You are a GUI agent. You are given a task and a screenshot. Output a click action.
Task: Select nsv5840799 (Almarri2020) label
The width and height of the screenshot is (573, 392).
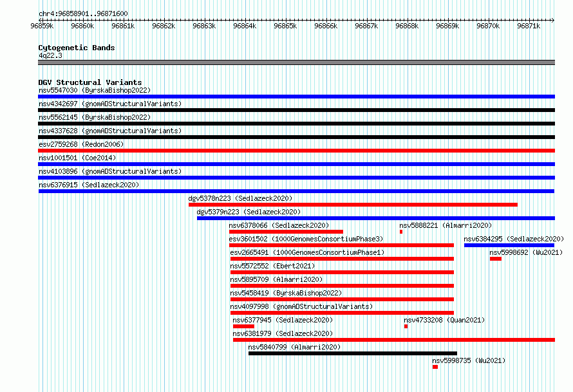[294, 347]
